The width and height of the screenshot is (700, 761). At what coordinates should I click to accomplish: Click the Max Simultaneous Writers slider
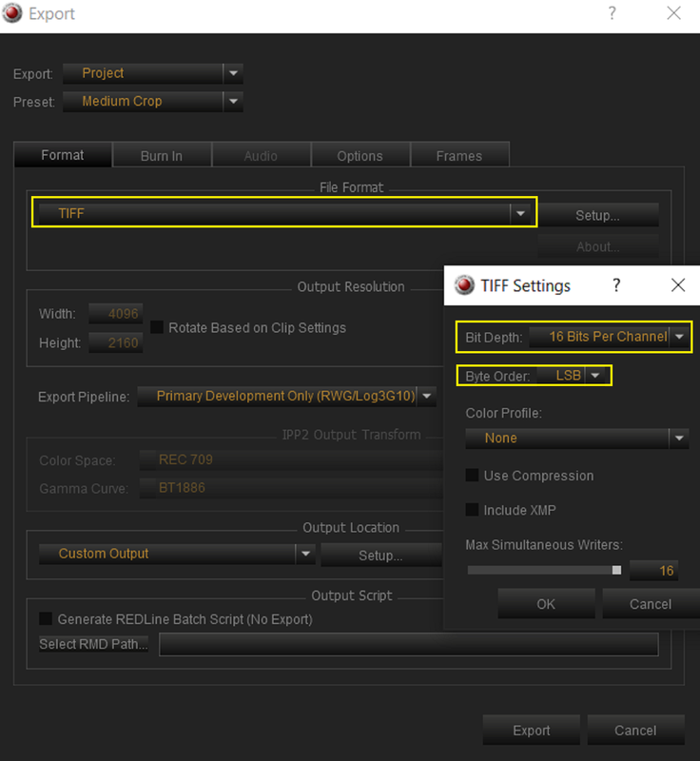544,570
